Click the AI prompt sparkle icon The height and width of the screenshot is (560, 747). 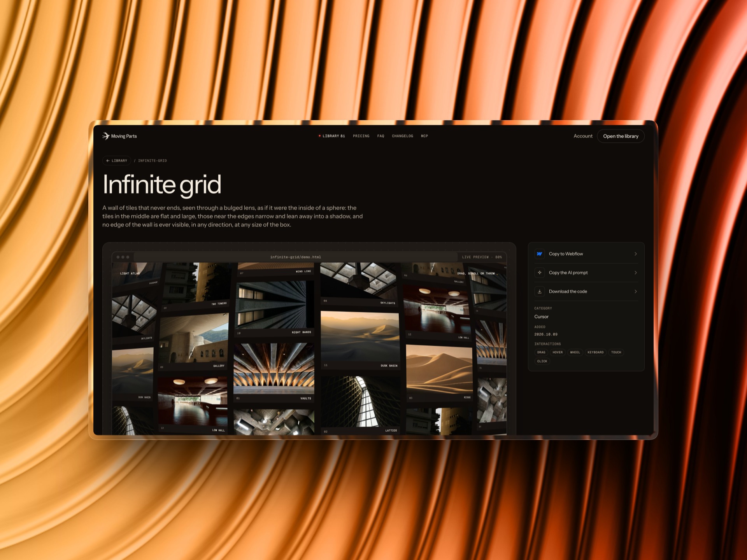tap(540, 273)
